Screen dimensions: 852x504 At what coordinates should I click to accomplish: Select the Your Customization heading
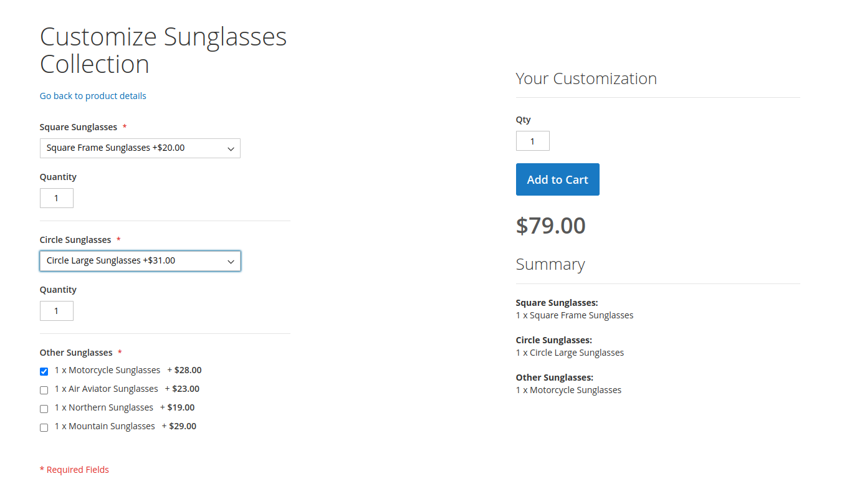point(586,79)
